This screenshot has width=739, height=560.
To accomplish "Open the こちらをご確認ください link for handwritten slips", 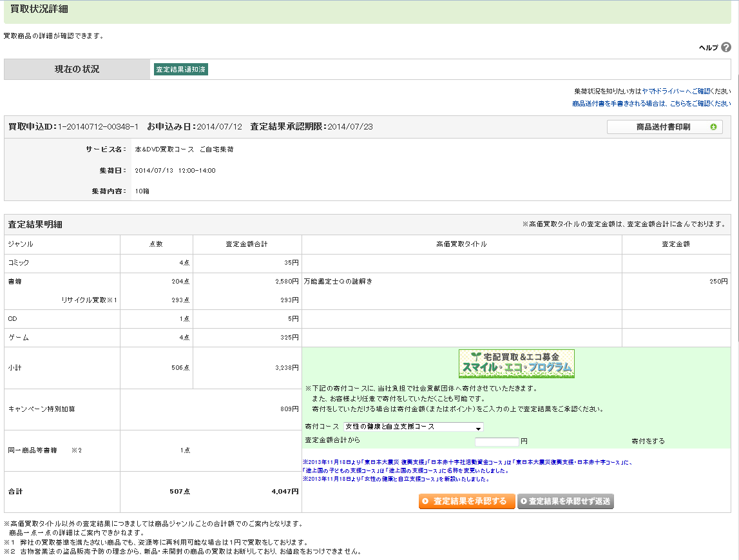I will (698, 103).
